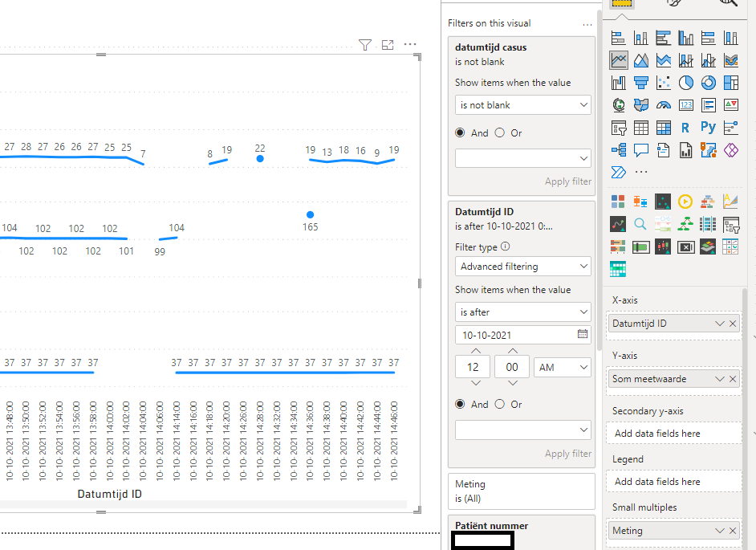Select the KPI visual icon
Screen dimensions: 756x550
[730, 105]
